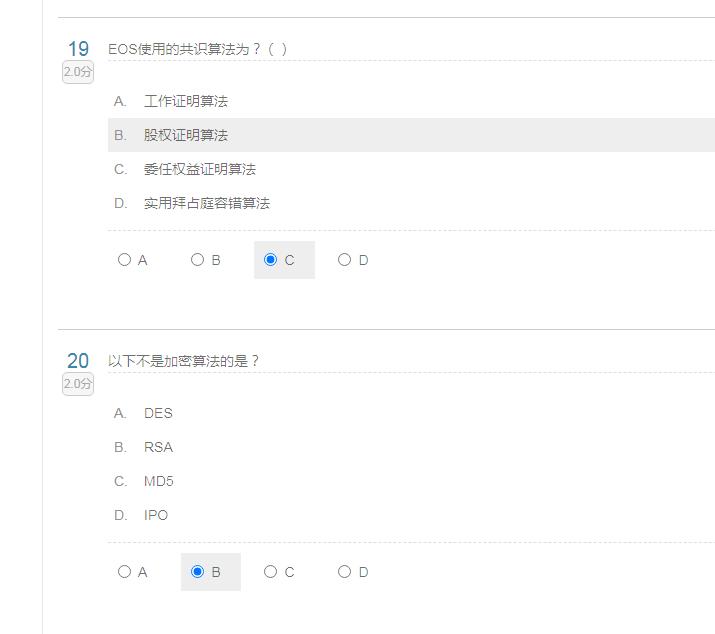The width and height of the screenshot is (715, 634).
Task: Click answer text 委任权益证明算法
Action: pos(200,169)
